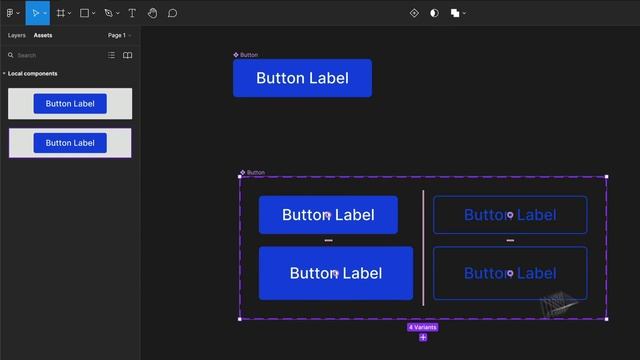The image size is (640, 360).
Task: Select the first Button Label asset thumbnail
Action: 70,104
